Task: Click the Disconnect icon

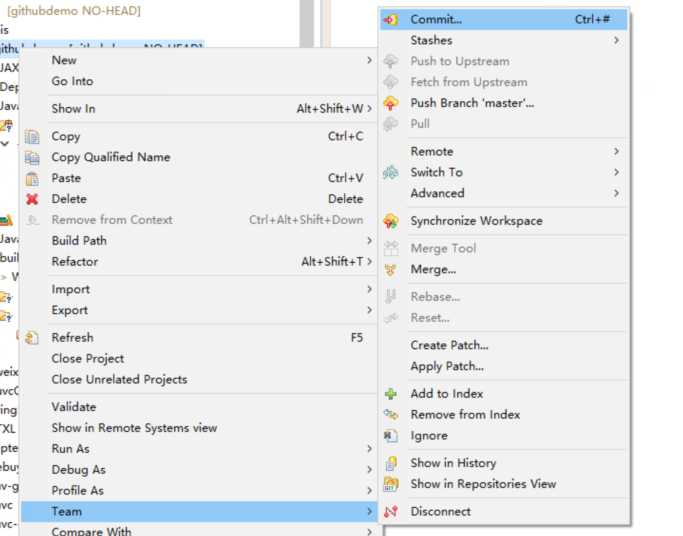Action: point(391,512)
